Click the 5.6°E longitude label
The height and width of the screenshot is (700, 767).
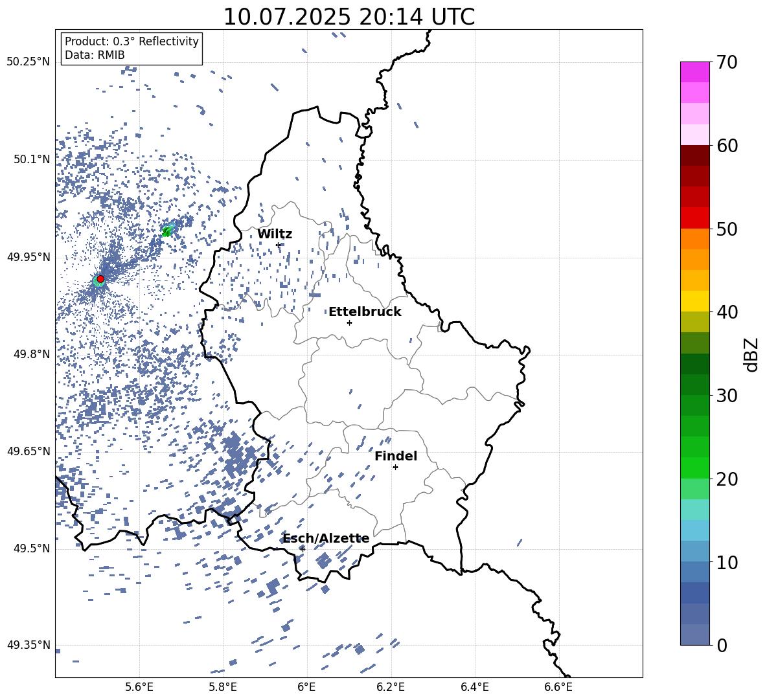click(x=139, y=687)
